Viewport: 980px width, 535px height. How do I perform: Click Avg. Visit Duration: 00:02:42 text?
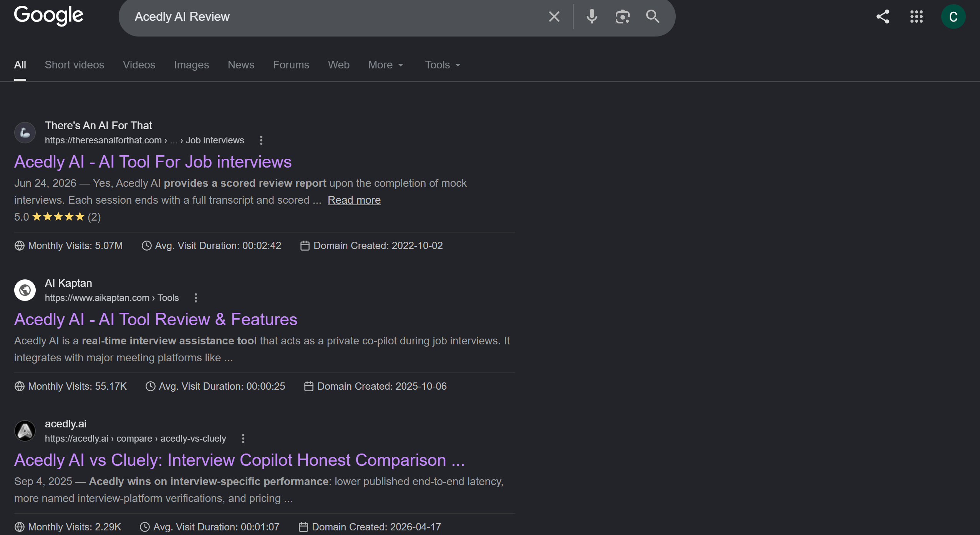[218, 246]
